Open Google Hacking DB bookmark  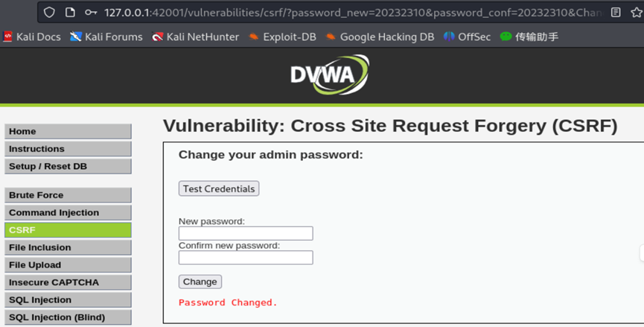(x=379, y=36)
